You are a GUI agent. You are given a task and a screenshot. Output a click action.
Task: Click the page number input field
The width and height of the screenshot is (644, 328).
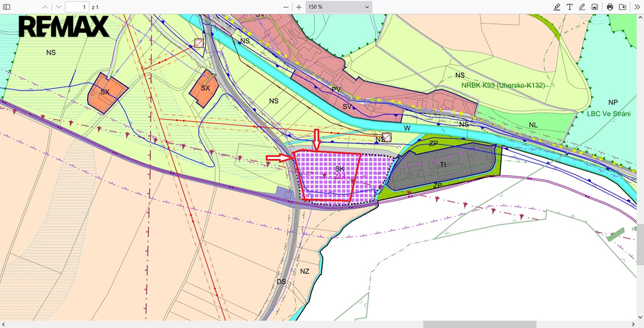coord(77,6)
